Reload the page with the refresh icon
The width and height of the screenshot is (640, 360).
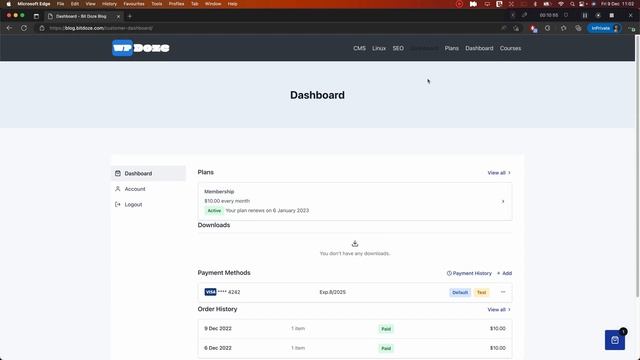[24, 28]
